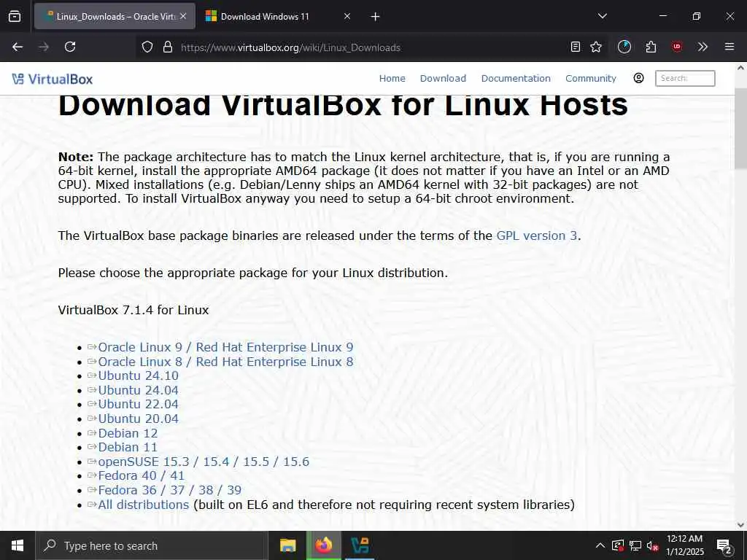The image size is (747, 560).
Task: Open the All distributions download link
Action: coord(144,505)
